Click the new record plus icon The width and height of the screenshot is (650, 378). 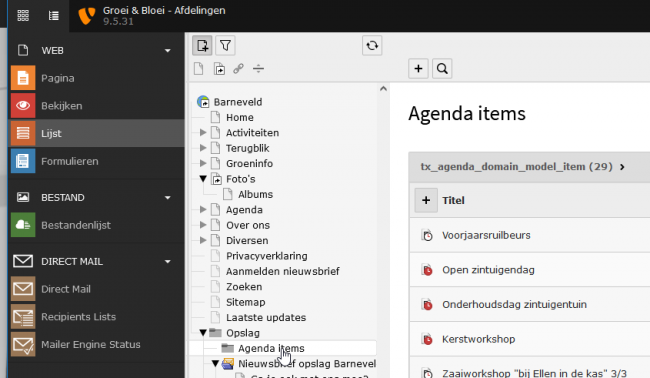[x=418, y=69]
